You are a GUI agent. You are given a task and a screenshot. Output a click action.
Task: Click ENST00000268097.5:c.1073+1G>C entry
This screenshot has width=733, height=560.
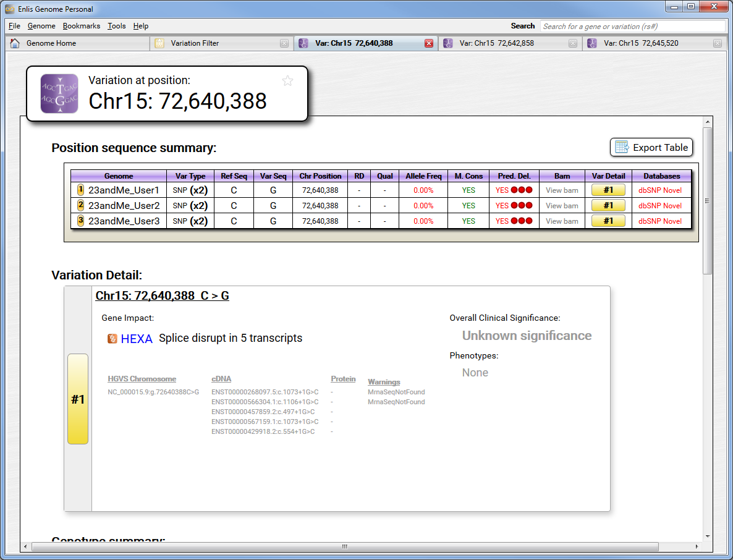pos(265,392)
